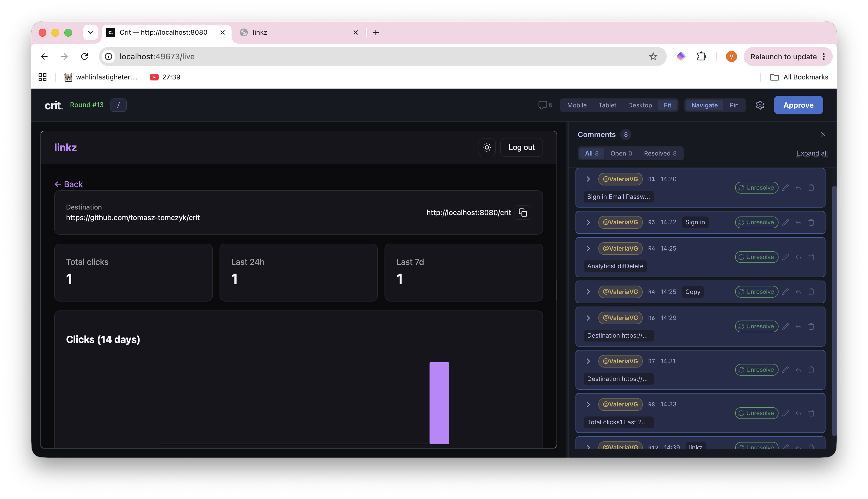Reload the page in Chrome
Image resolution: width=868 pixels, height=499 pixels.
(85, 57)
